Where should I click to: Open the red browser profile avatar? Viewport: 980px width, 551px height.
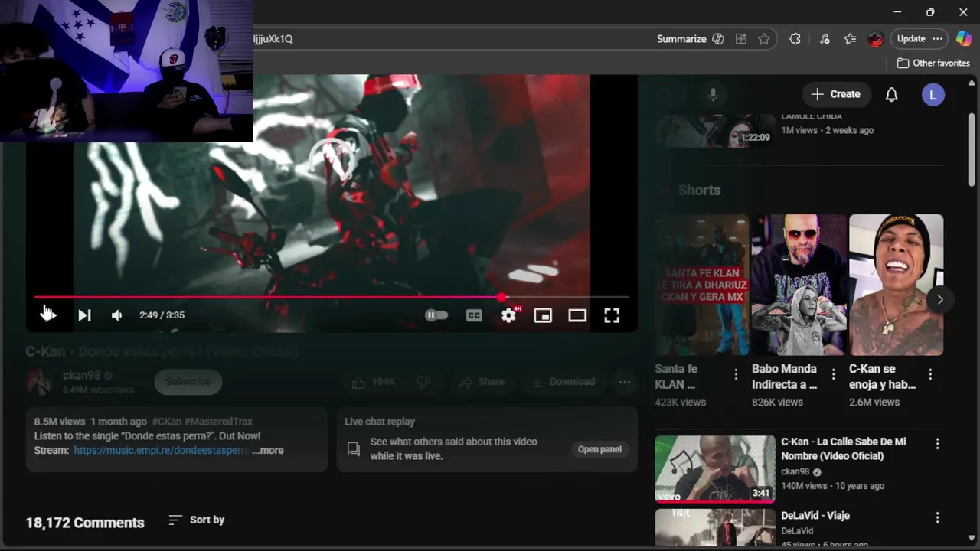[876, 39]
